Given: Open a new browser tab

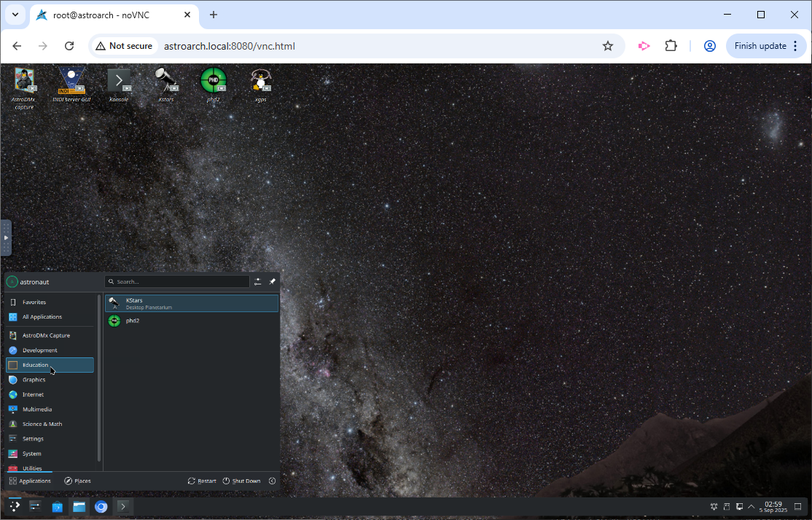Looking at the screenshot, I should (214, 15).
